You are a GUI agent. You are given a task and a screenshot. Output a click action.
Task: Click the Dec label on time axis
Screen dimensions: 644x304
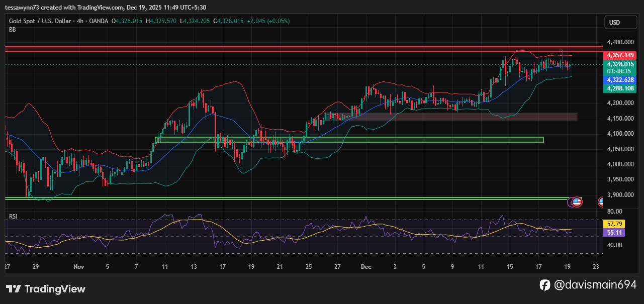pyautogui.click(x=366, y=266)
